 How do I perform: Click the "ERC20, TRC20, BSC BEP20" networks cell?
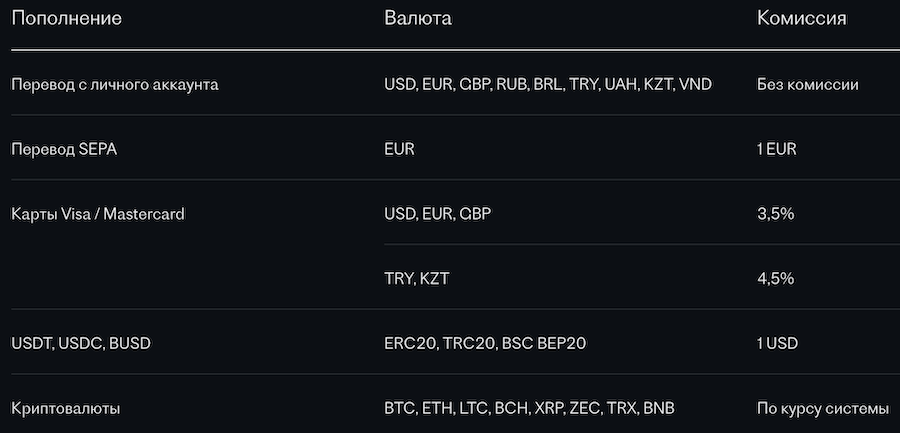[485, 343]
